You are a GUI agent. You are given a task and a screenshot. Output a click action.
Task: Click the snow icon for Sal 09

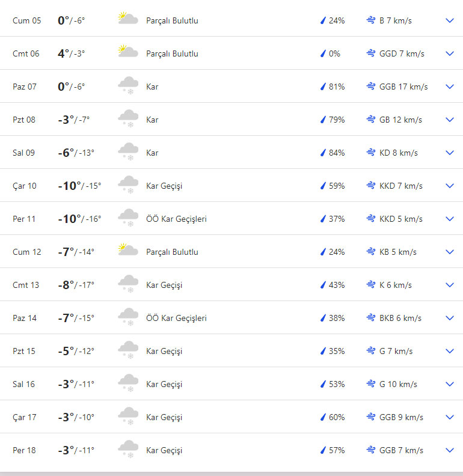[127, 151]
